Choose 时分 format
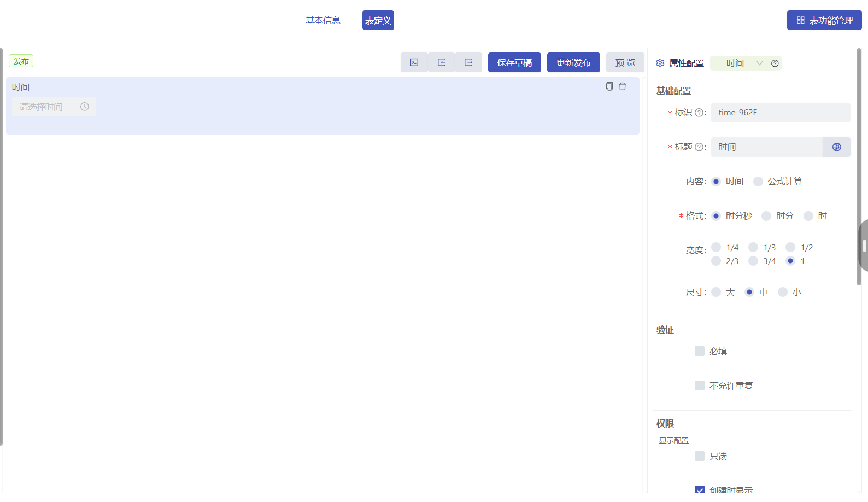 point(766,216)
